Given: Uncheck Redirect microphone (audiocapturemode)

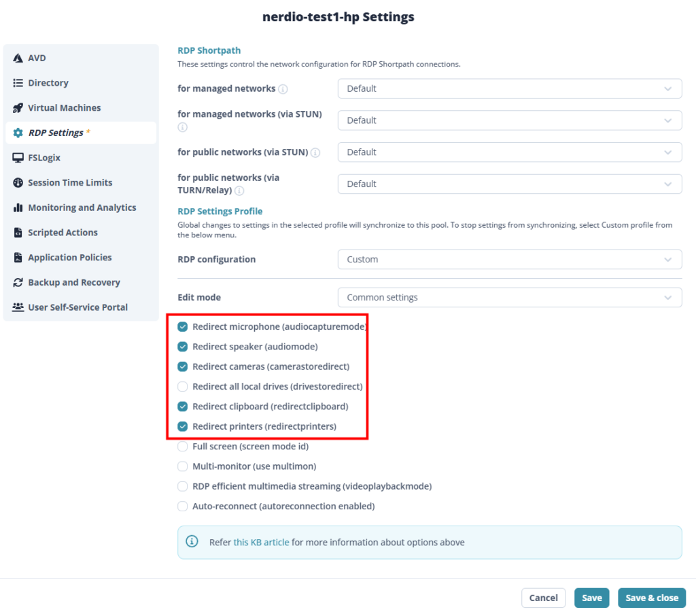Looking at the screenshot, I should point(182,327).
